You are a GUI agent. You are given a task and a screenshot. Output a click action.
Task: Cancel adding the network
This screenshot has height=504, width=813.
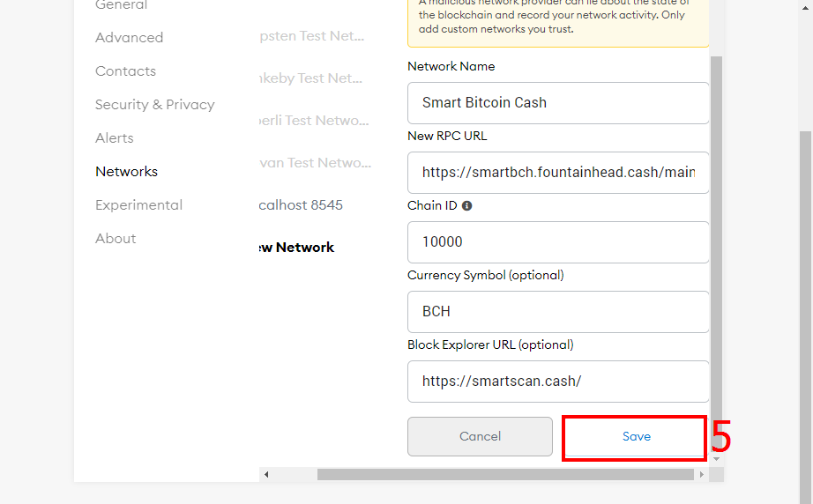point(480,437)
